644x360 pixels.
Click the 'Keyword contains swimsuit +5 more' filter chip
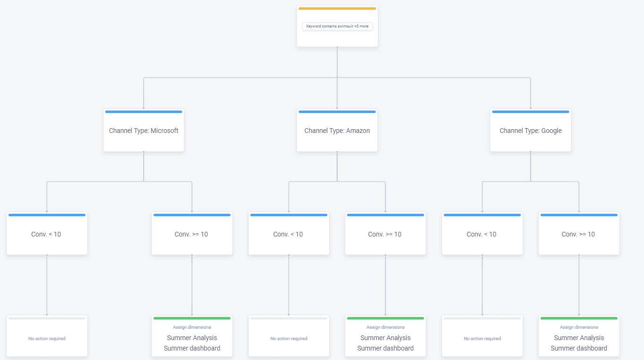click(337, 26)
